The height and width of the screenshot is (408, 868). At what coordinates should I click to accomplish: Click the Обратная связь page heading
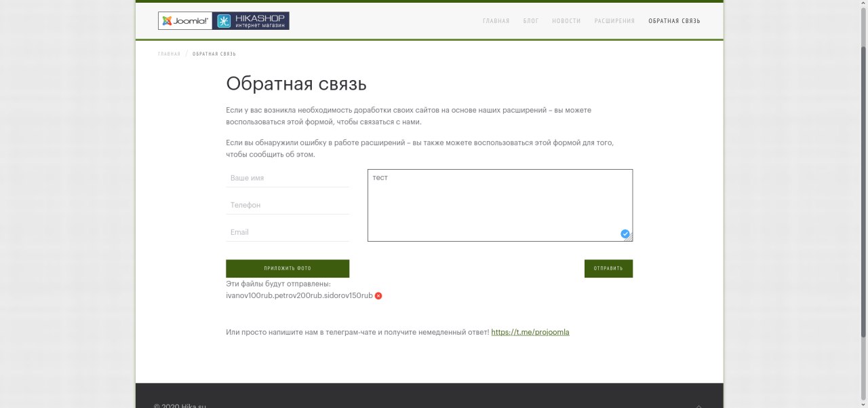[296, 84]
